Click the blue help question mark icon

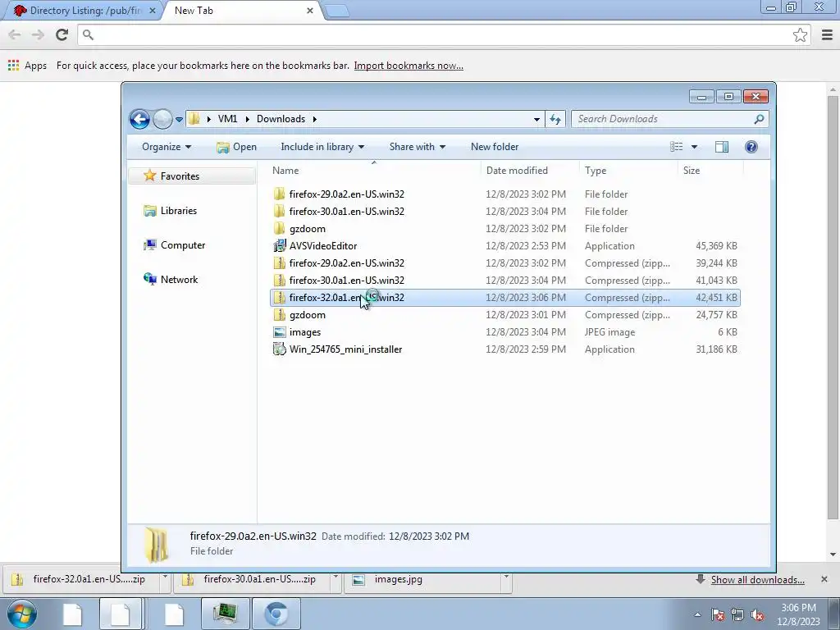(x=751, y=147)
